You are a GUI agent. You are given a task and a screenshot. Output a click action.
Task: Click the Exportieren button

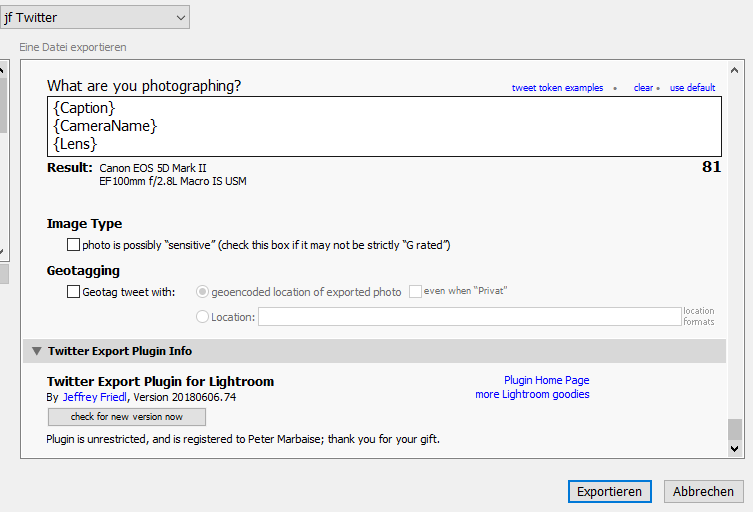(609, 491)
